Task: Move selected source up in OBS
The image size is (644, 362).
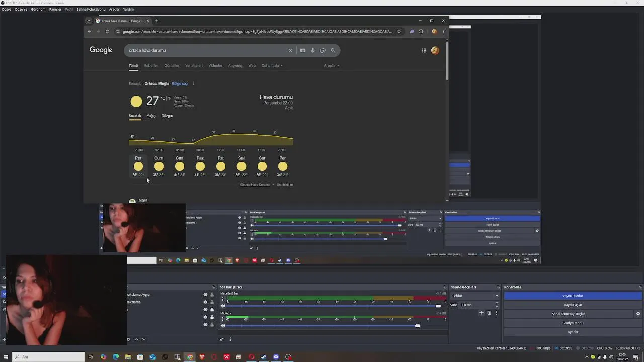Action: click(x=136, y=339)
